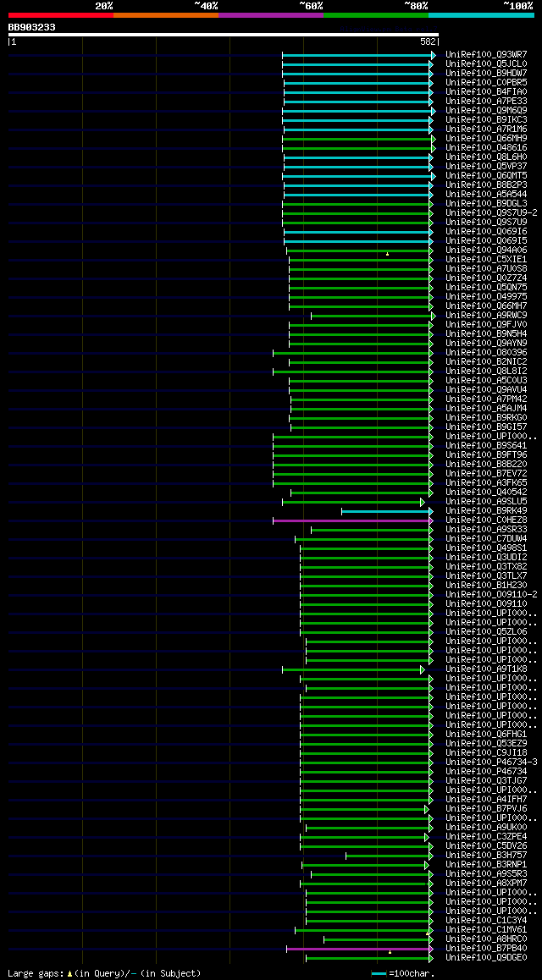The width and height of the screenshot is (542, 980).
Task: Open hit UniRef100_Q5JCL0
Action: 486,64
